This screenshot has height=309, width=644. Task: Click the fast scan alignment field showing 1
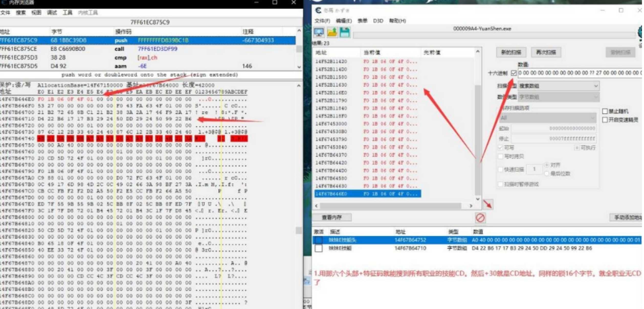534,169
